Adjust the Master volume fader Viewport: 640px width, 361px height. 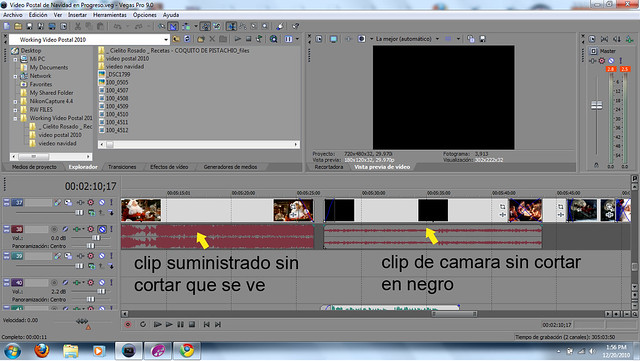[x=597, y=106]
